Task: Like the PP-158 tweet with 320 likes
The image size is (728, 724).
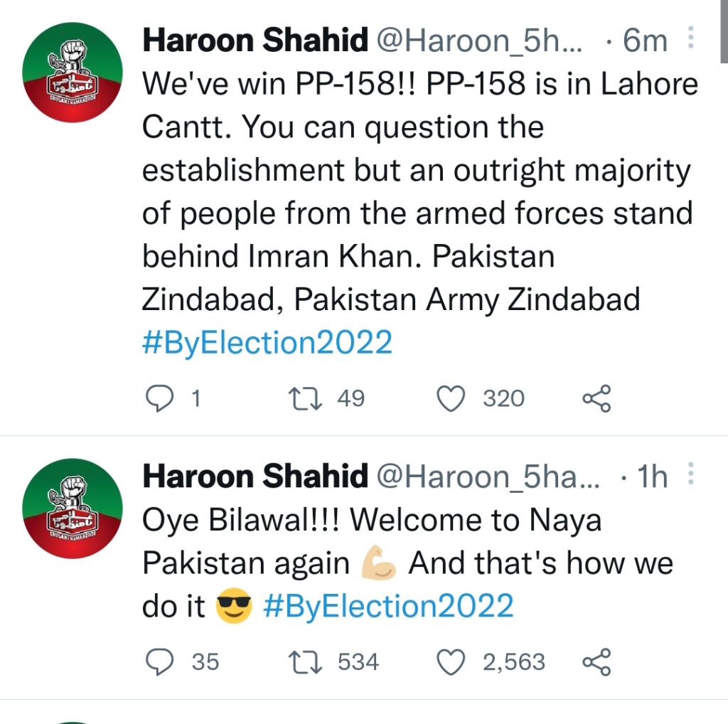Action: point(451,398)
